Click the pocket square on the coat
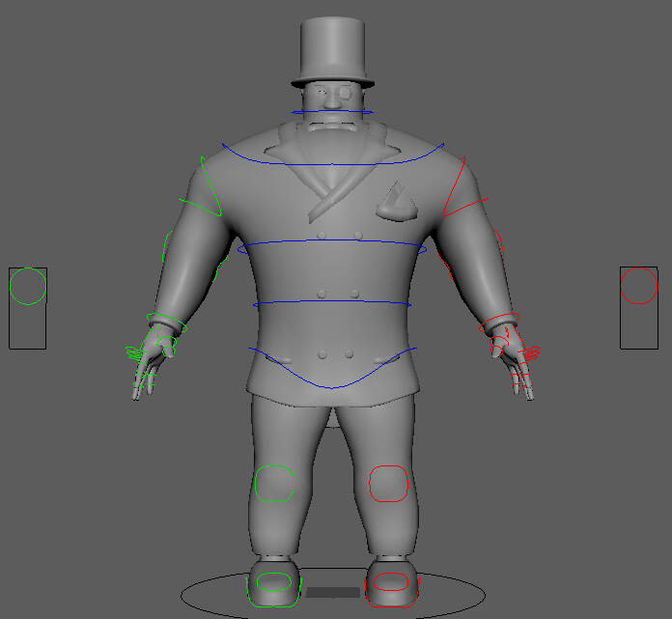The image size is (672, 619). click(x=397, y=201)
